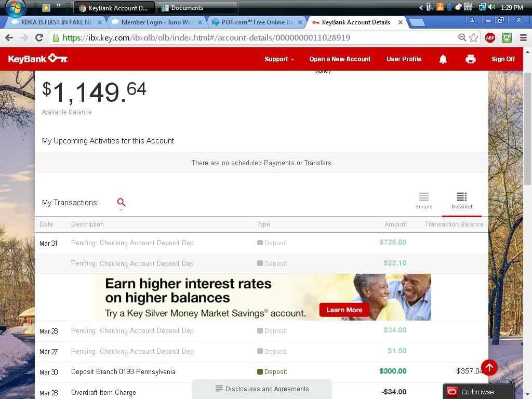Close the POF.com tab

300,22
